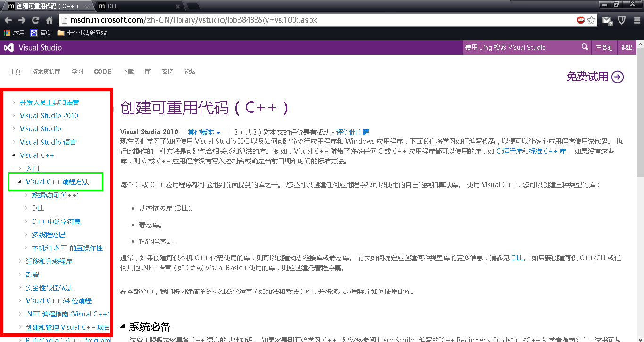Click the 创建可重用代码 (C++) page heading
Screen dimensions: 644x342
(204, 108)
